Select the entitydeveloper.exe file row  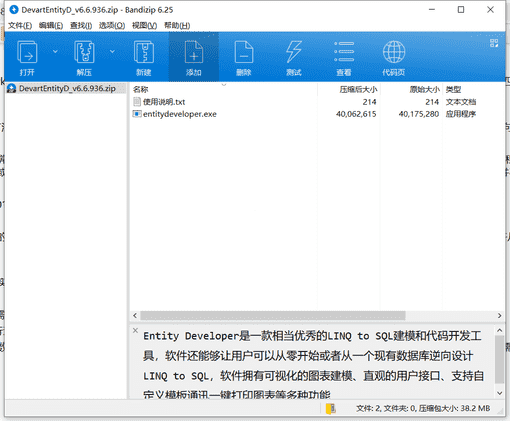click(x=317, y=114)
